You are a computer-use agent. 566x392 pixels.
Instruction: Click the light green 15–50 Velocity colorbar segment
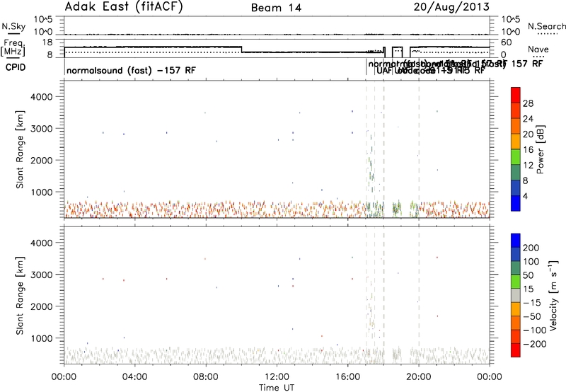(516, 282)
